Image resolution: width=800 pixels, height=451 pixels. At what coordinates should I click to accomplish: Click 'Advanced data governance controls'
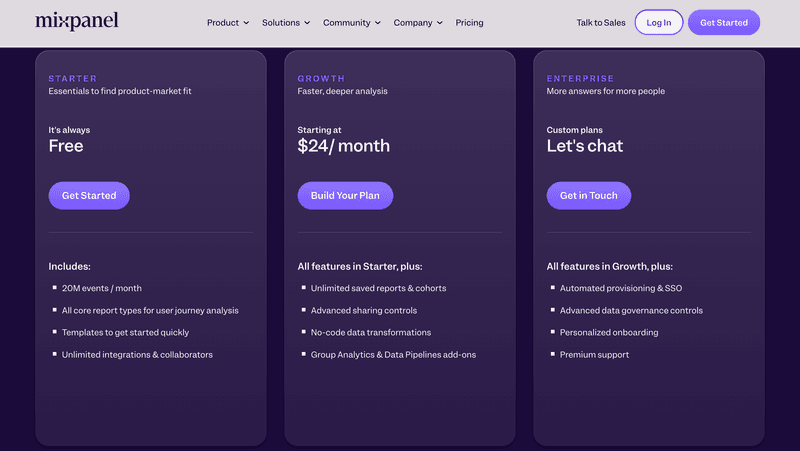631,310
